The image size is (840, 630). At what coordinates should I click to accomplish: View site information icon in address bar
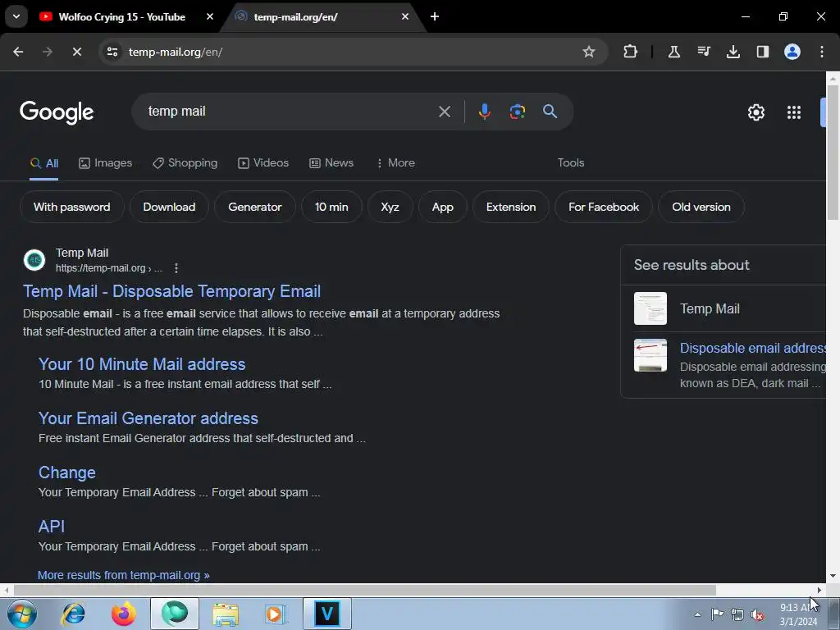click(112, 52)
